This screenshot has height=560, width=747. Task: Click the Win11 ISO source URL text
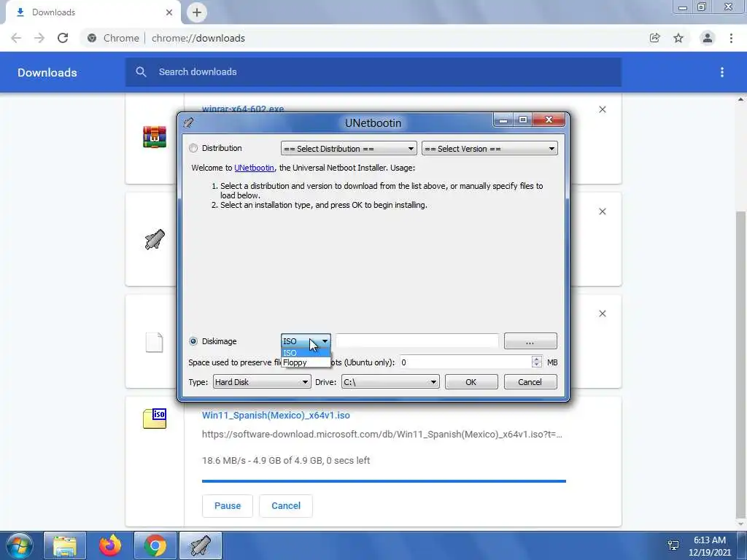pos(382,435)
